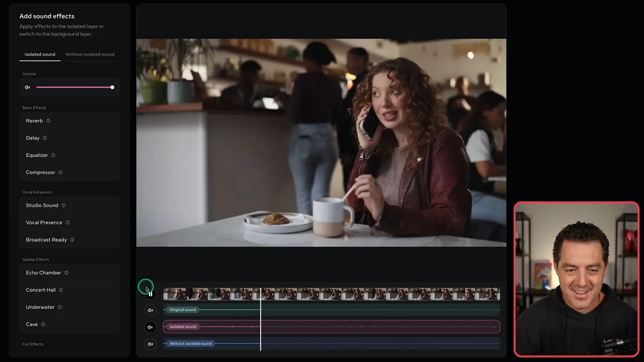The height and width of the screenshot is (362, 644).
Task: Switch to Without isolated sound tab
Action: click(x=90, y=54)
